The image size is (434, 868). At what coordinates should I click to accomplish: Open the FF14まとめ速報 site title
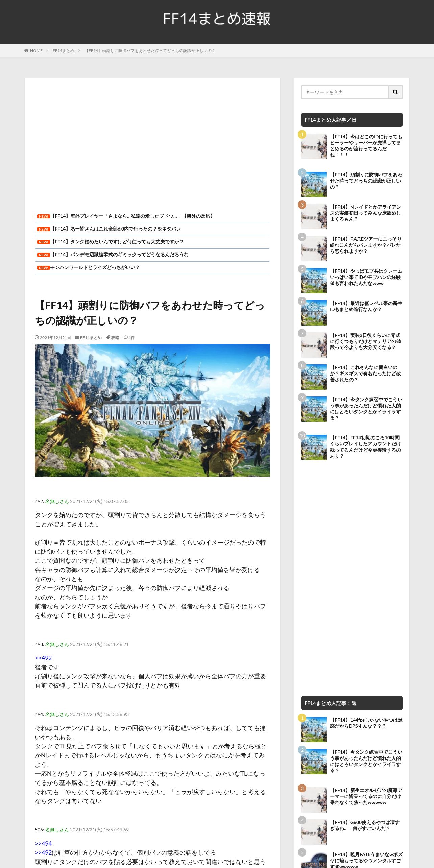[x=217, y=19]
